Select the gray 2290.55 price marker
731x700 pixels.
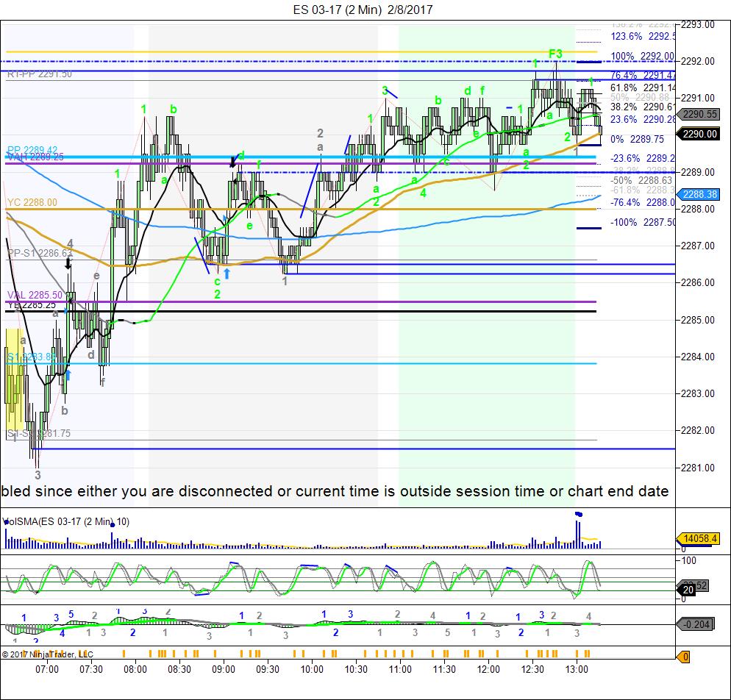699,114
